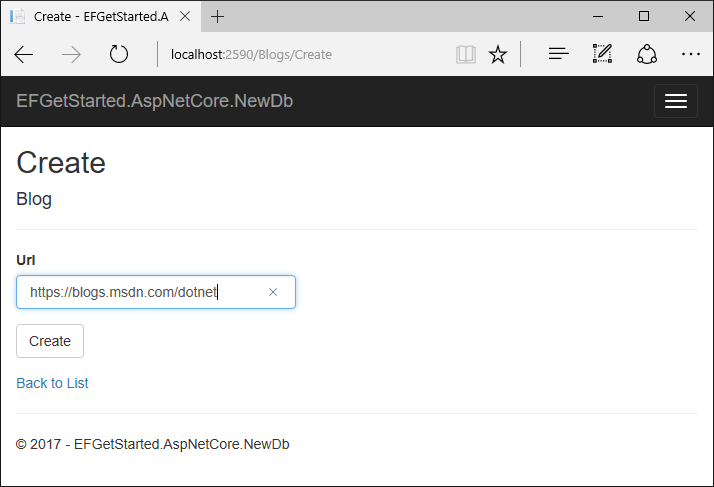Open EFGetStarted.AspNetCore.NewDb navbar brand link
714x487 pixels.
tap(154, 101)
